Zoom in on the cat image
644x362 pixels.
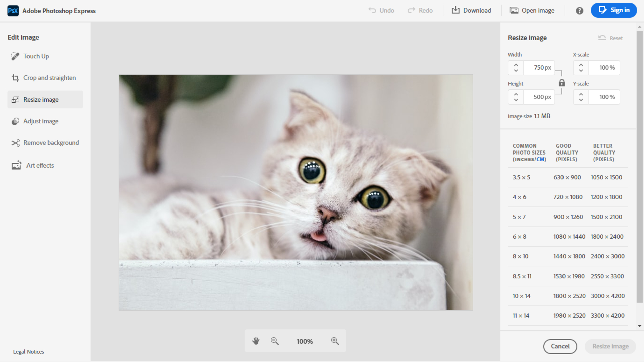coord(334,341)
